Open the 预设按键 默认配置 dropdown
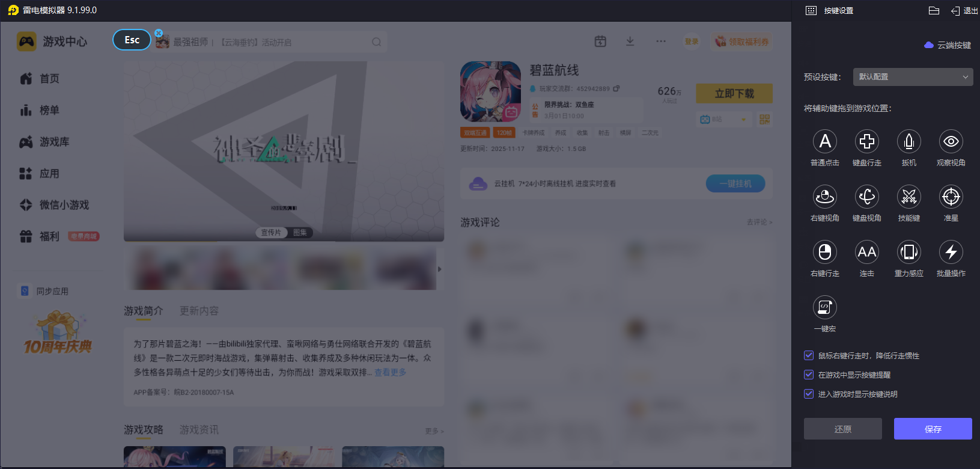Viewport: 980px width, 469px height. [913, 77]
